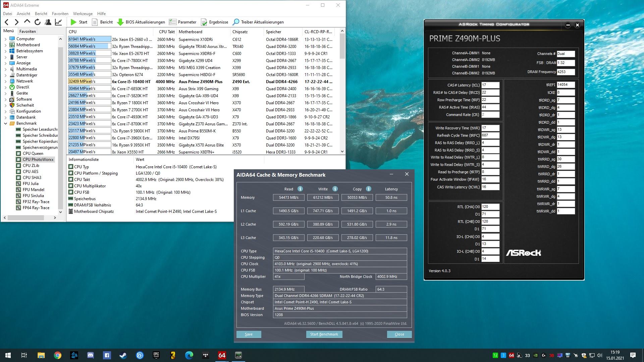Expand the Netzwerk tree node
This screenshot has width=644, height=362.
point(5,81)
